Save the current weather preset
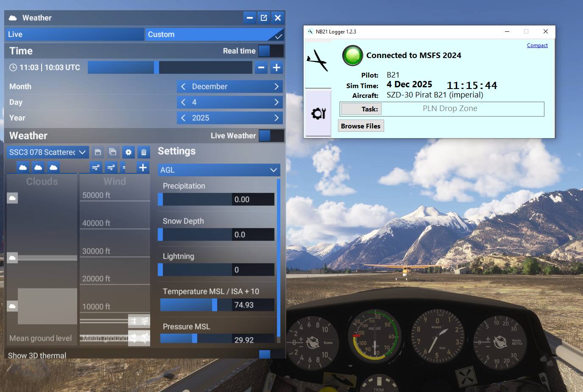Viewport: 583px width, 392px height. 98,152
